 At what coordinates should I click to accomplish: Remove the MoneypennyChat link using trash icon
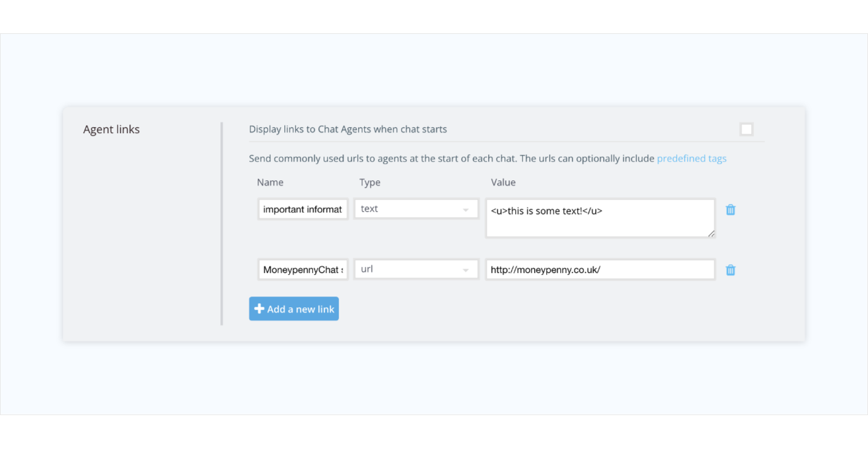[730, 269]
